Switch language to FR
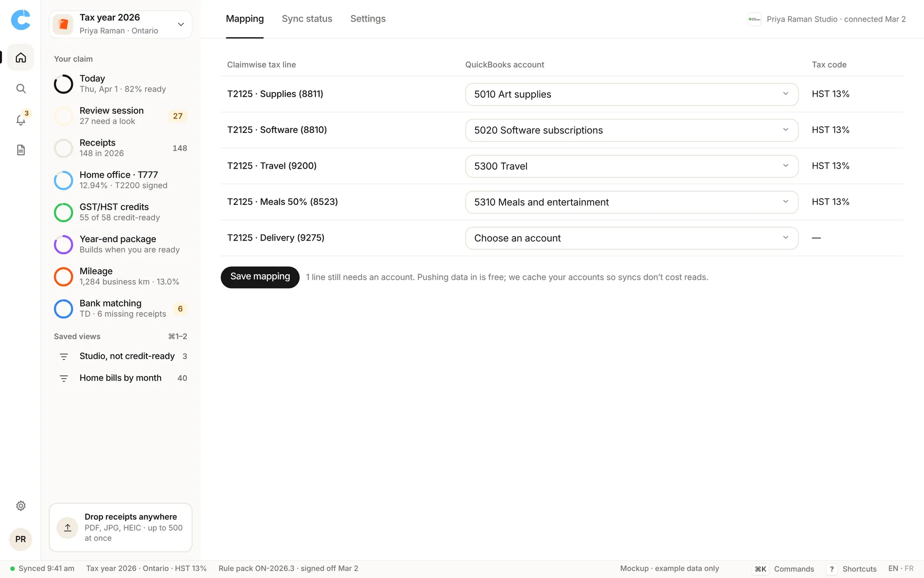This screenshot has width=924, height=578. click(x=909, y=569)
